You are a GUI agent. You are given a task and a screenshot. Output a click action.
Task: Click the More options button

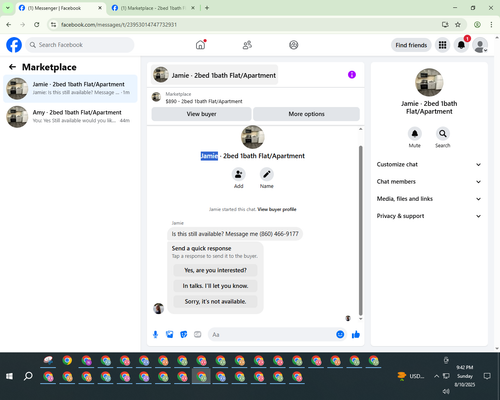306,114
